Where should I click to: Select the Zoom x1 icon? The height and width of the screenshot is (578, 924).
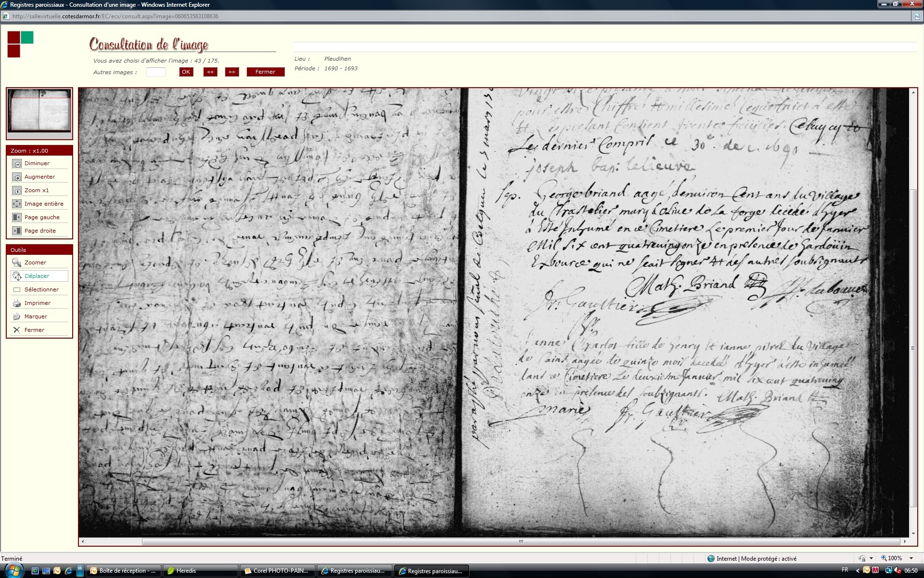click(17, 190)
